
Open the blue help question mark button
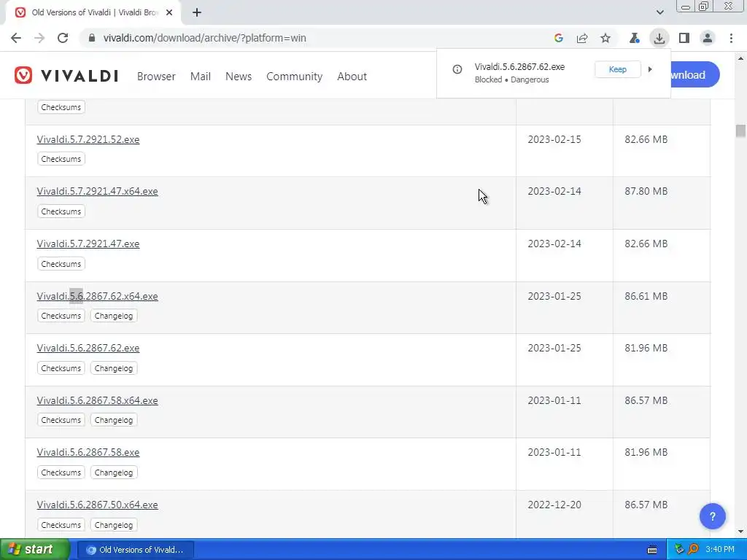tap(712, 516)
